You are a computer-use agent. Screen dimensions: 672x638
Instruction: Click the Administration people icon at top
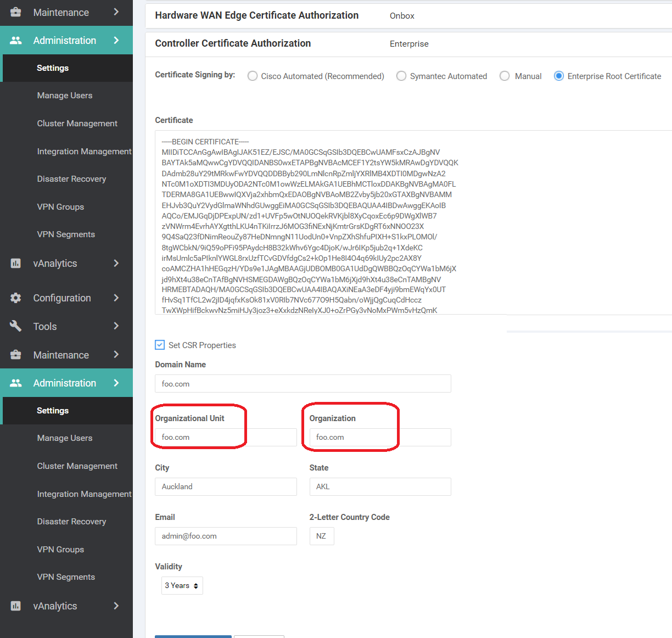coord(15,40)
